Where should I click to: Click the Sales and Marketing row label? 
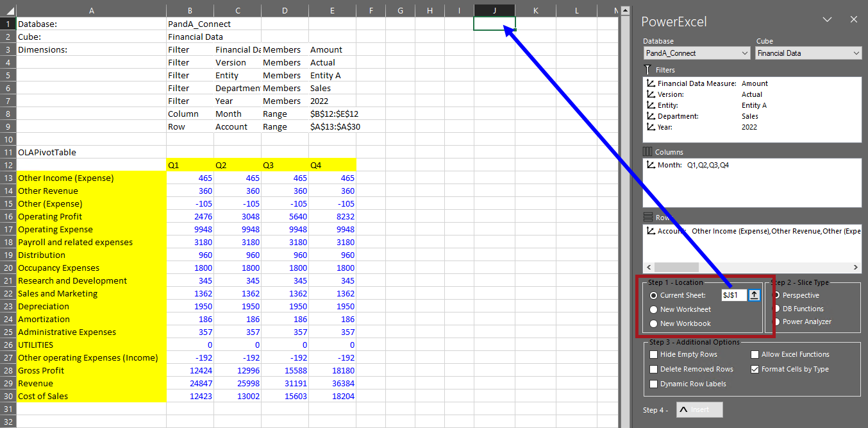91,293
